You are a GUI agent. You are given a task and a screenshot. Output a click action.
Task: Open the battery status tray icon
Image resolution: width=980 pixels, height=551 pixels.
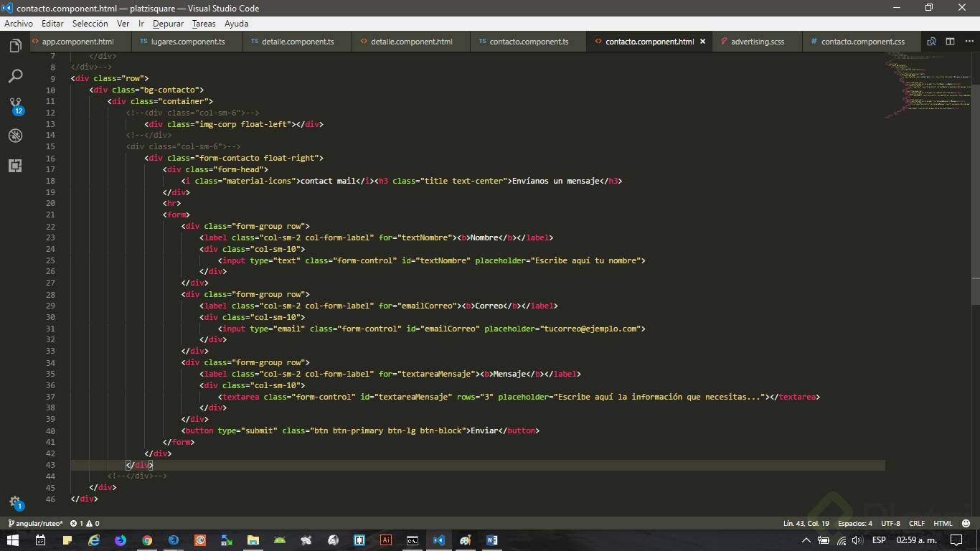824,540
